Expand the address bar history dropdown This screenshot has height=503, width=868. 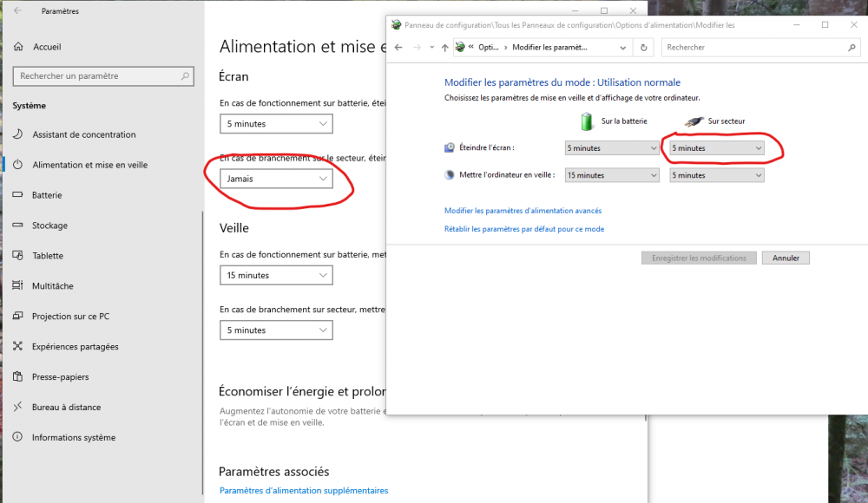(x=622, y=48)
